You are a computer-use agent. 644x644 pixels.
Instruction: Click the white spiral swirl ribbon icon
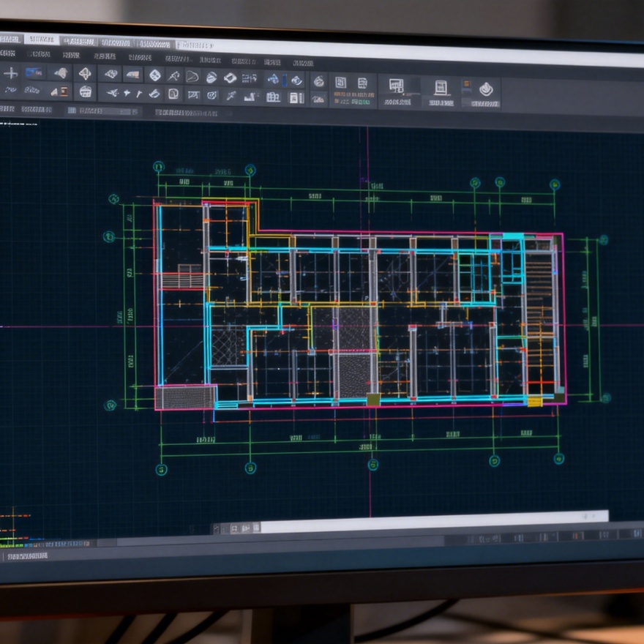click(486, 89)
